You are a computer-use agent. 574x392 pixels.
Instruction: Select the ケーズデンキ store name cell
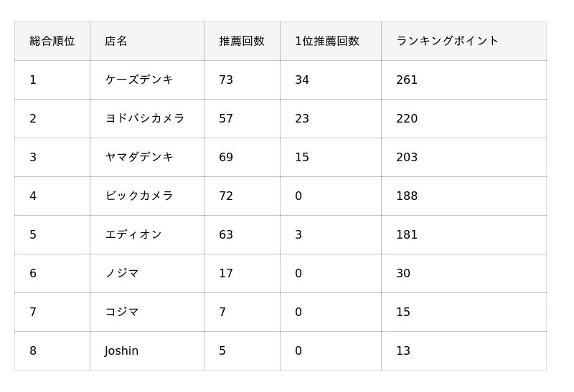tap(147, 80)
